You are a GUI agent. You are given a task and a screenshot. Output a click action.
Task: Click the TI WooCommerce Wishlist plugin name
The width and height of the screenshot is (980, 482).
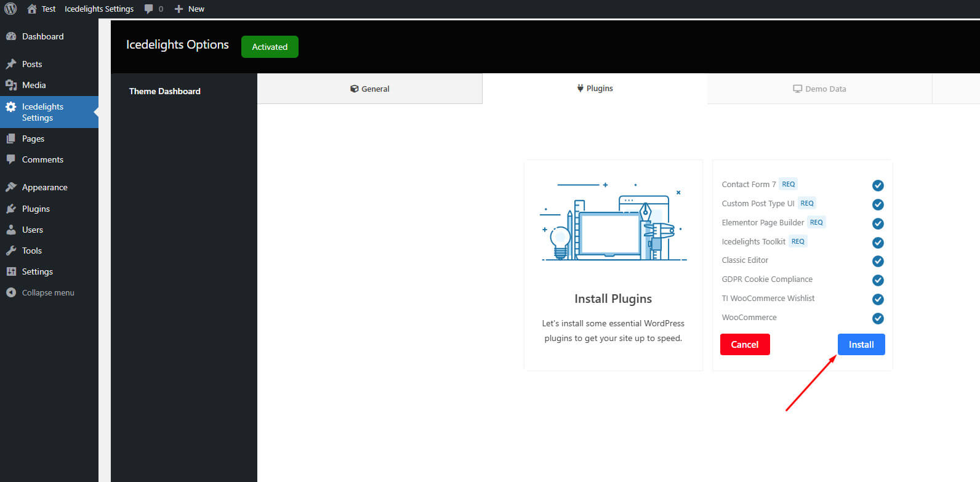pyautogui.click(x=768, y=298)
